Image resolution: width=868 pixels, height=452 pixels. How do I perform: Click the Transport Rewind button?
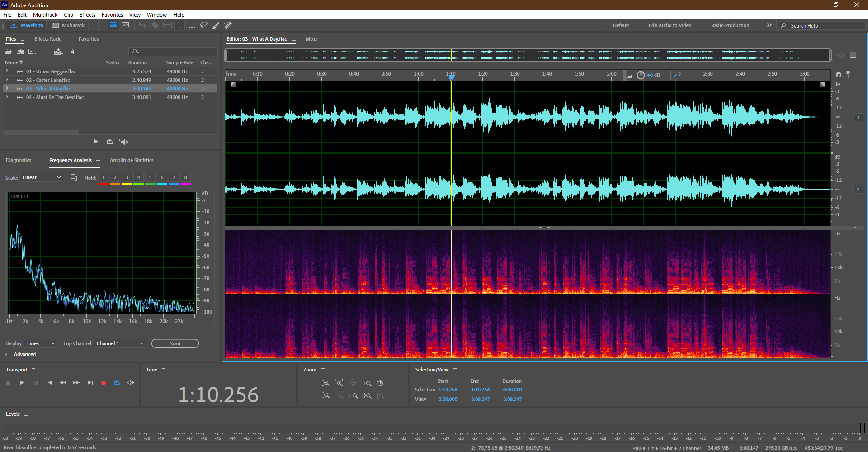(x=63, y=383)
